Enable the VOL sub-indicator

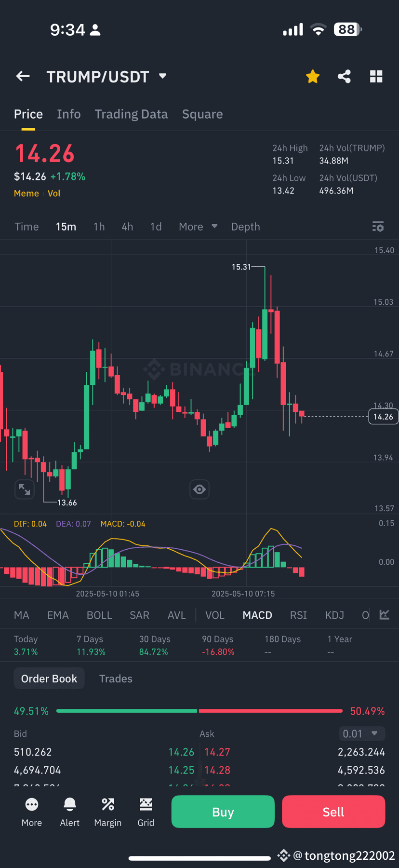pos(215,615)
